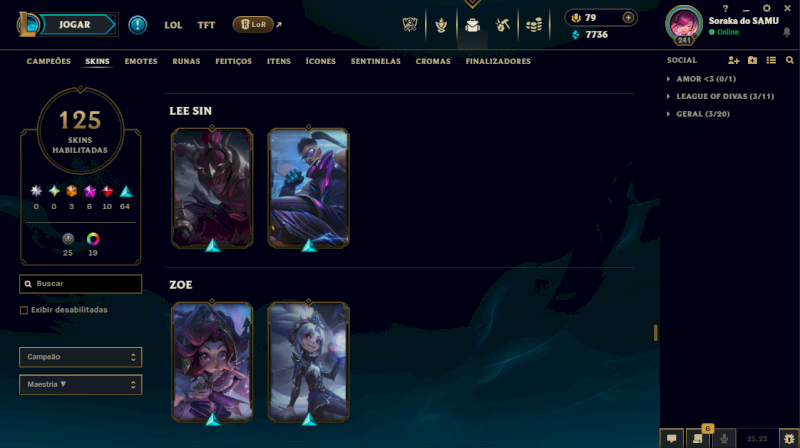800x448 pixels.
Task: Click the new folder icon in Social
Action: 752,60
